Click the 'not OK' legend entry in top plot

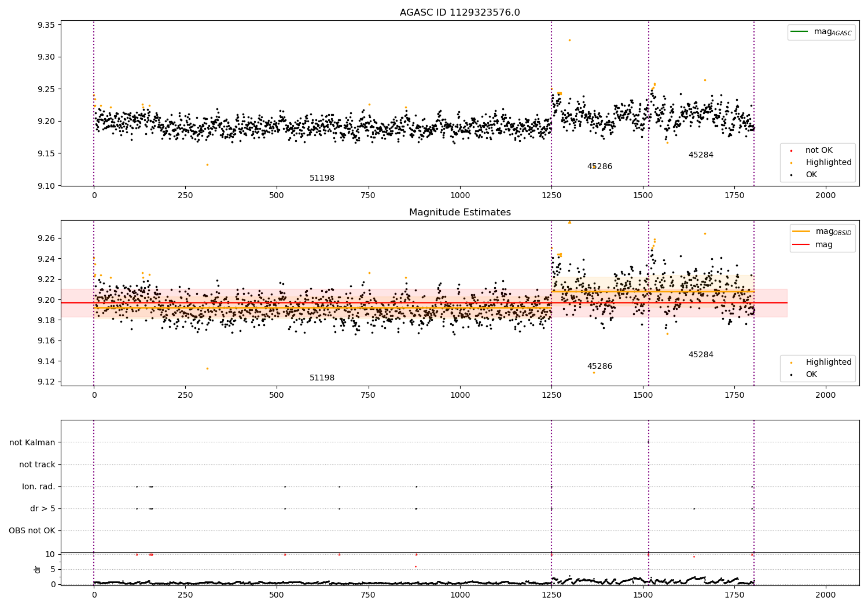click(819, 151)
